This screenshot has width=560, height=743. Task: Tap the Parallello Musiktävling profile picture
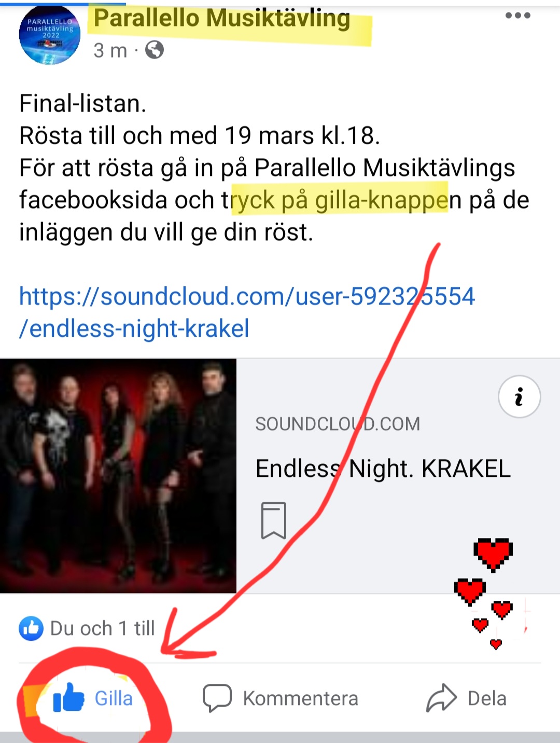pos(49,34)
